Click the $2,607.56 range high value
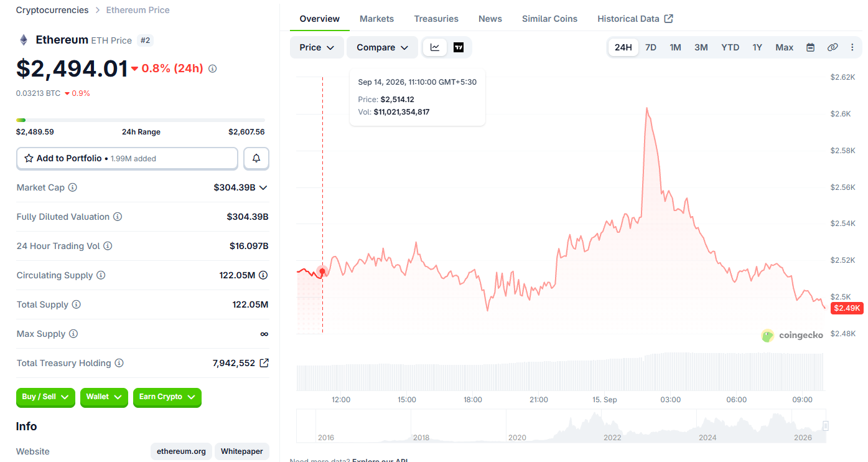Screen dimensions: 868x462 246,132
